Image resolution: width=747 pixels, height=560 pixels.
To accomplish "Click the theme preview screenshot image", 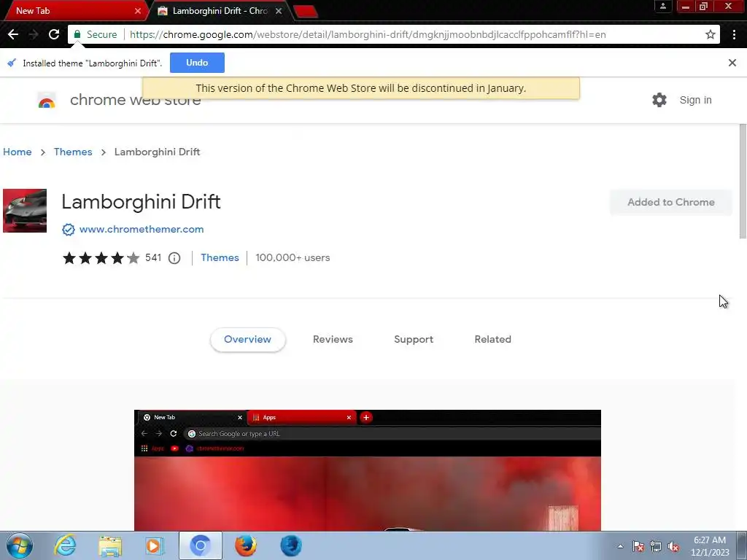I will click(368, 470).
